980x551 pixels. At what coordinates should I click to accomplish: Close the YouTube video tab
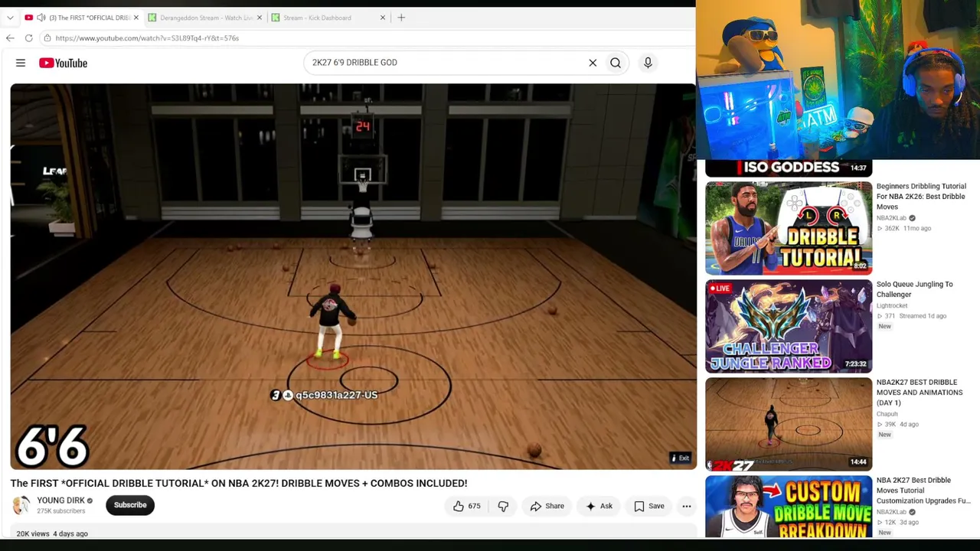coord(136,18)
